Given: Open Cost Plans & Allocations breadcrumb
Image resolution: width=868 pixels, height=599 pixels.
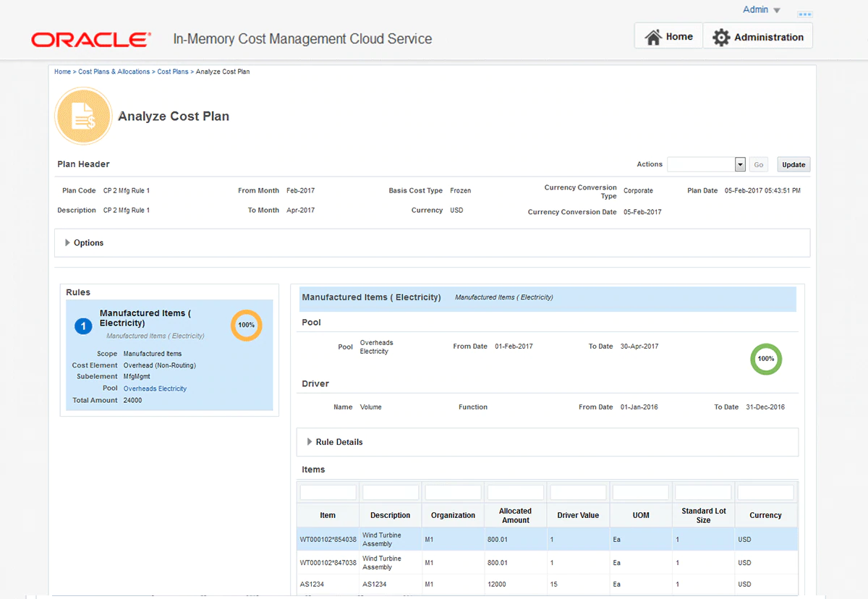Looking at the screenshot, I should (x=114, y=72).
